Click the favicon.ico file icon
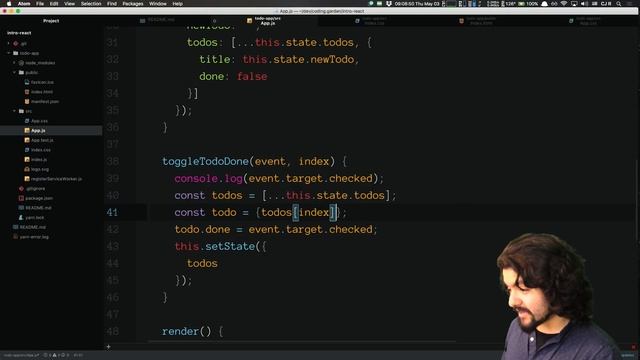 (x=27, y=82)
